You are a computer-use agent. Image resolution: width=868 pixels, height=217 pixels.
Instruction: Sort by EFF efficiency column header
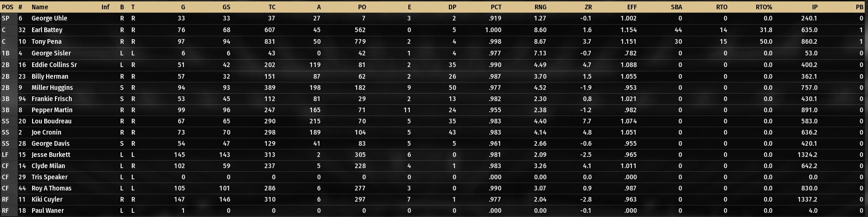(x=632, y=7)
